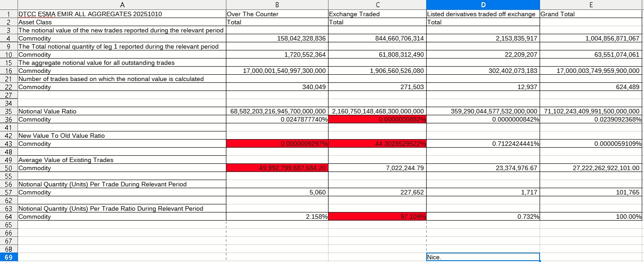
Task: Click red cell 44.3028529522%
Action: pyautogui.click(x=377, y=144)
